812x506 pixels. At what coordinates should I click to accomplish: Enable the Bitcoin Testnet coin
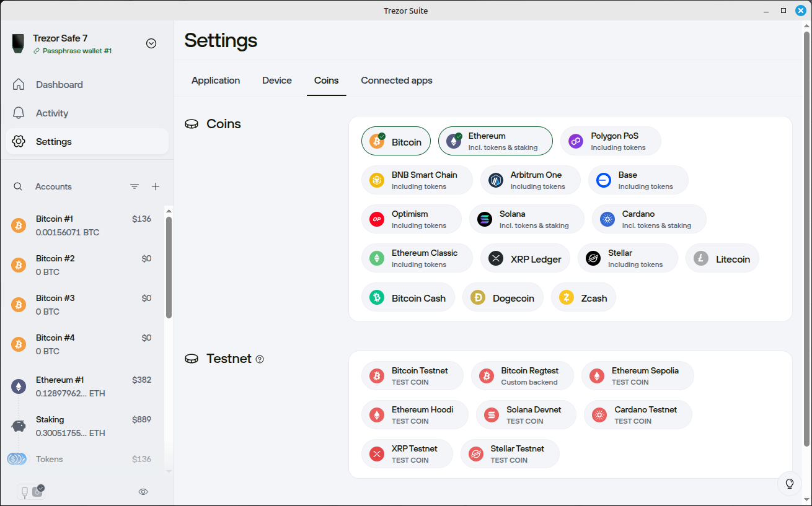tap(412, 376)
